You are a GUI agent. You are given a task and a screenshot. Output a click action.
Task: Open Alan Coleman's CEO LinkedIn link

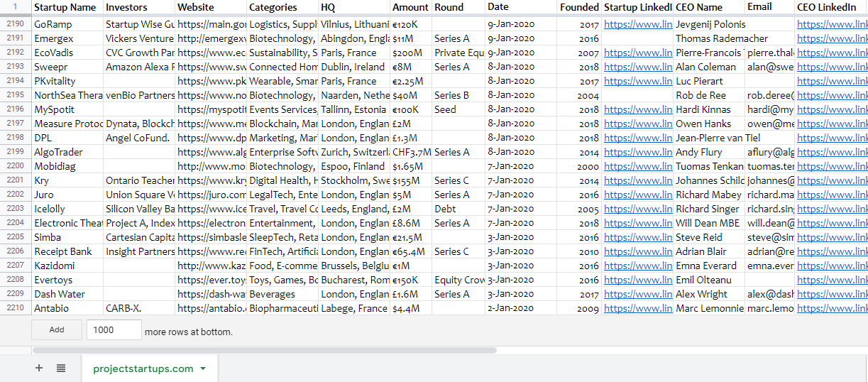tap(832, 67)
